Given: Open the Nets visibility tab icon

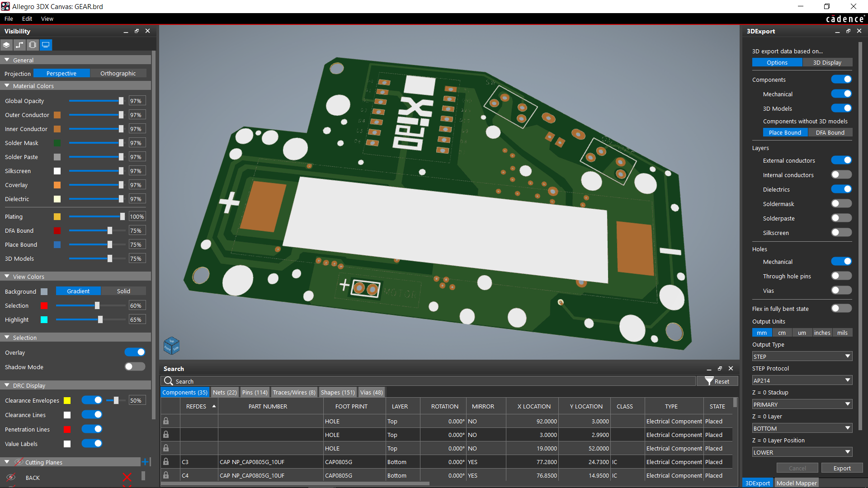Looking at the screenshot, I should (x=19, y=45).
